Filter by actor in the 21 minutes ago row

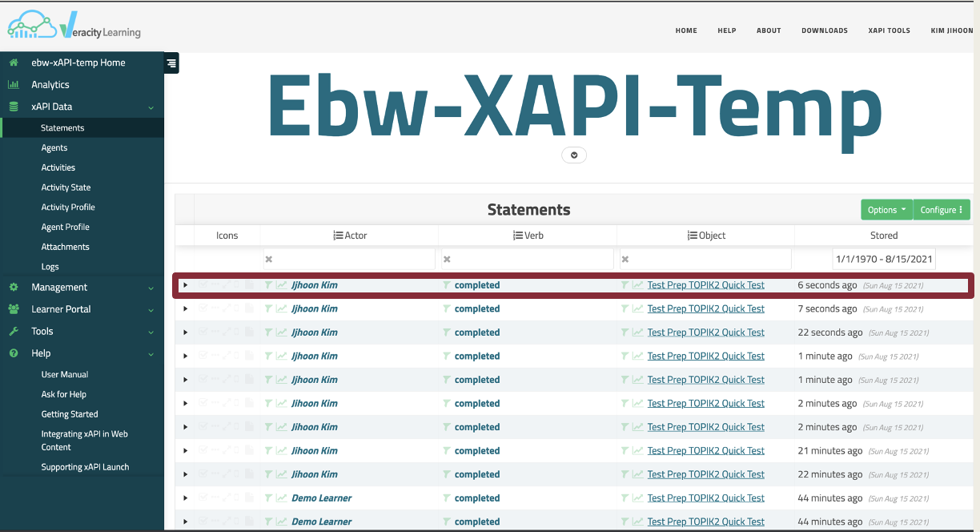pyautogui.click(x=269, y=450)
